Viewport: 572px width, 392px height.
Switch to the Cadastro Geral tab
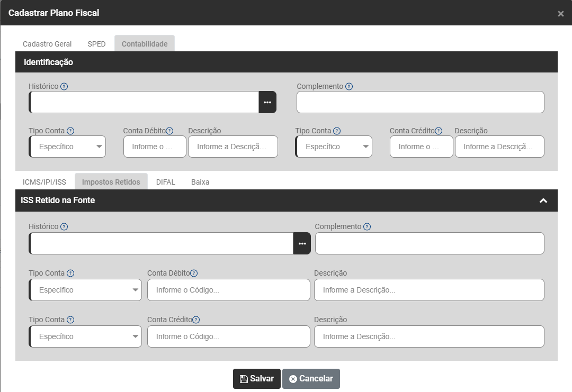(47, 44)
